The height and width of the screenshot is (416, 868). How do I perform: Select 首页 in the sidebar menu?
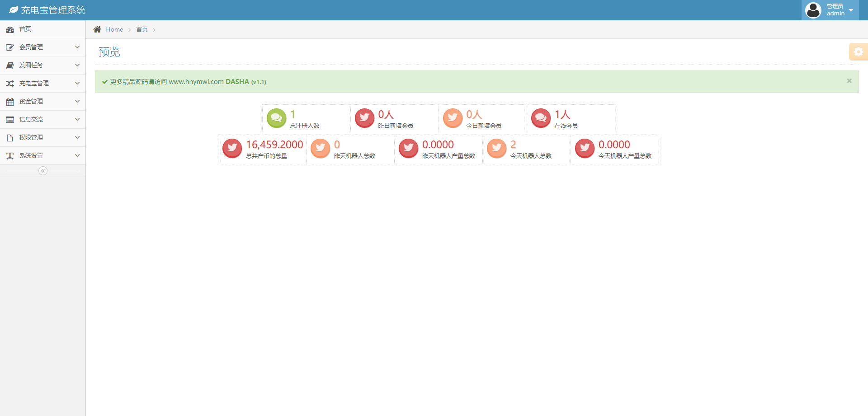point(25,29)
